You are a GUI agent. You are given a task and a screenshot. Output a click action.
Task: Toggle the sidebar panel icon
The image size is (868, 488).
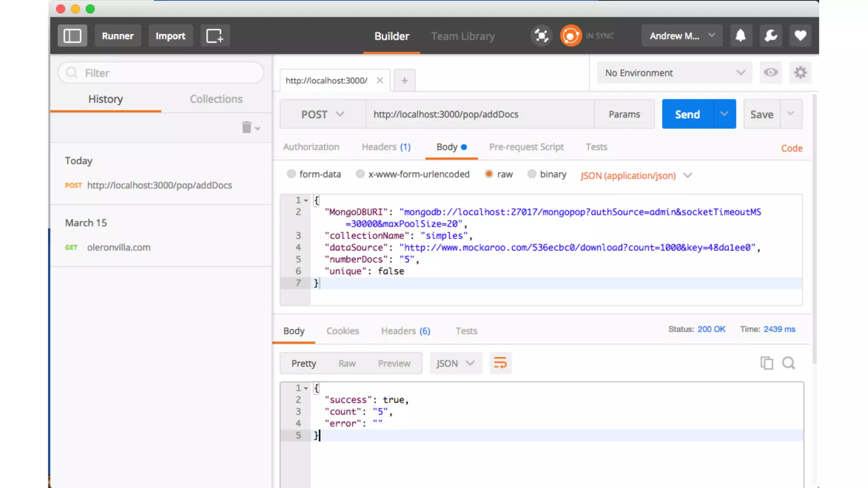[x=72, y=36]
